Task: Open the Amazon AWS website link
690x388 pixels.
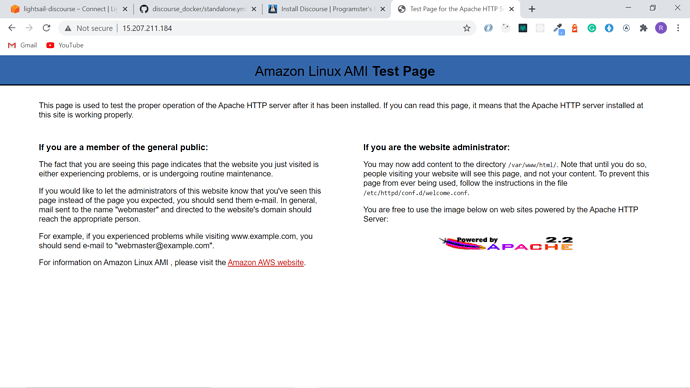Action: 265,263
